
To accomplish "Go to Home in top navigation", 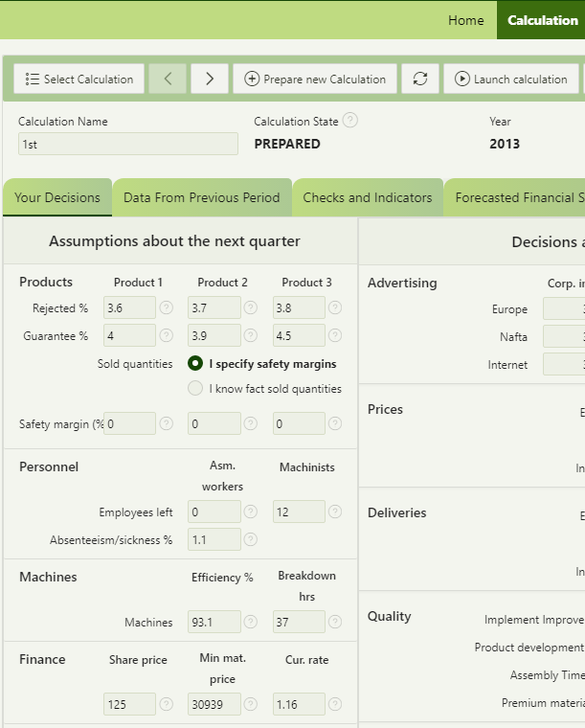I will point(466,20).
